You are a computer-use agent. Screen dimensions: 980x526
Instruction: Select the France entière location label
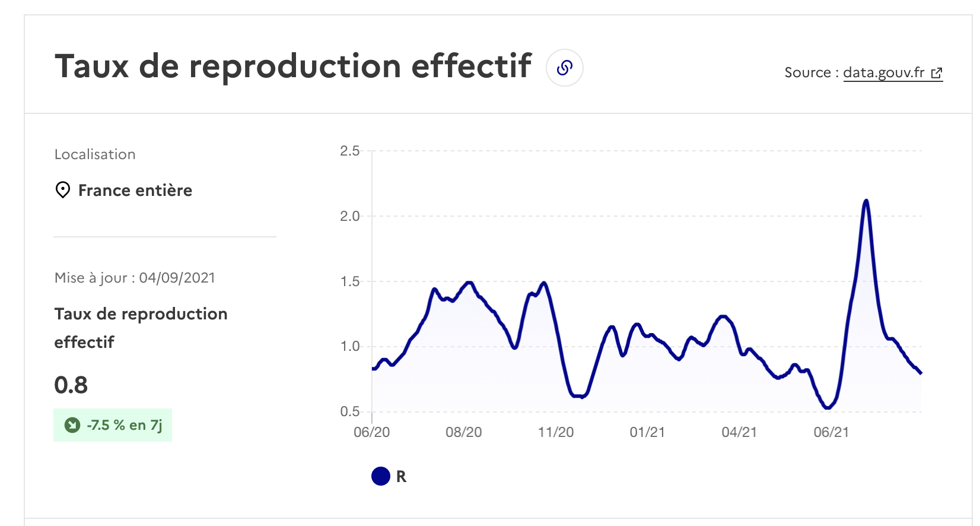point(135,191)
